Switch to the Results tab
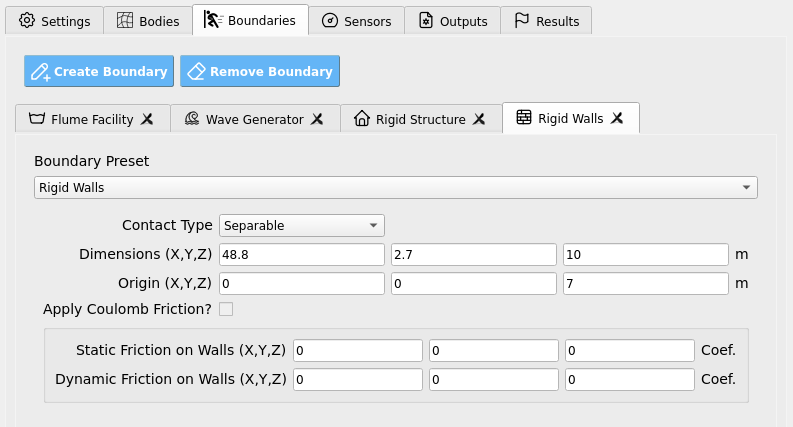 [x=546, y=21]
